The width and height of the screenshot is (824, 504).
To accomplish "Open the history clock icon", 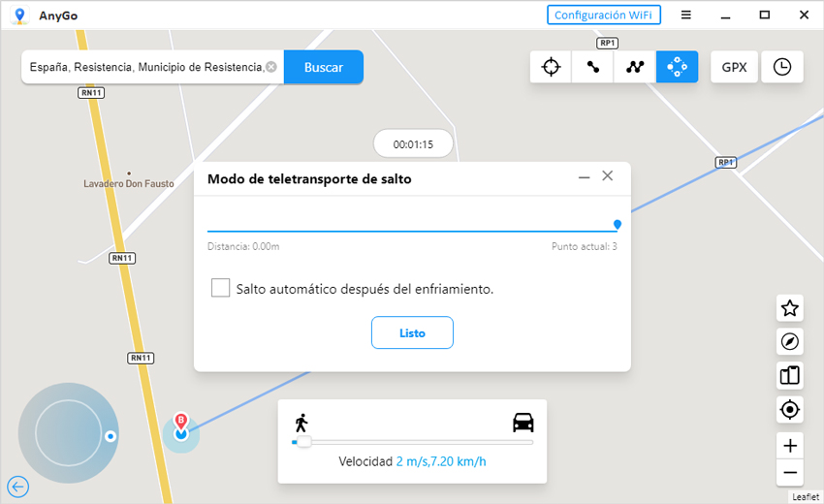I will (x=782, y=67).
